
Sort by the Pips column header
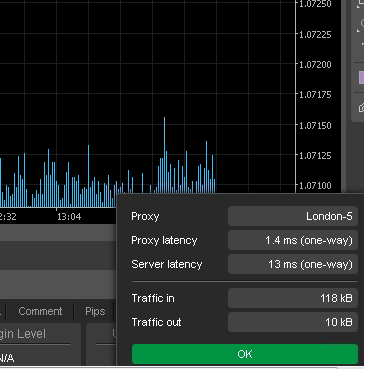pyautogui.click(x=95, y=311)
